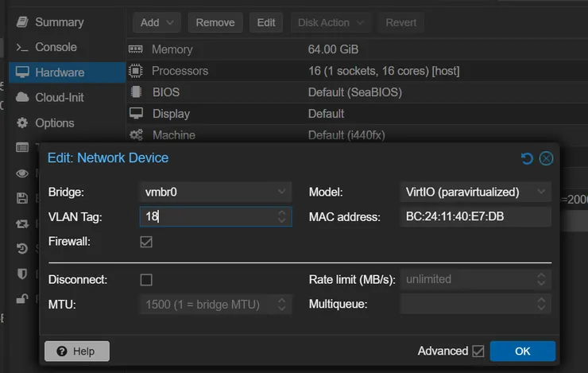Click the reset icon in dialog header
This screenshot has width=588, height=373.
[x=526, y=158]
